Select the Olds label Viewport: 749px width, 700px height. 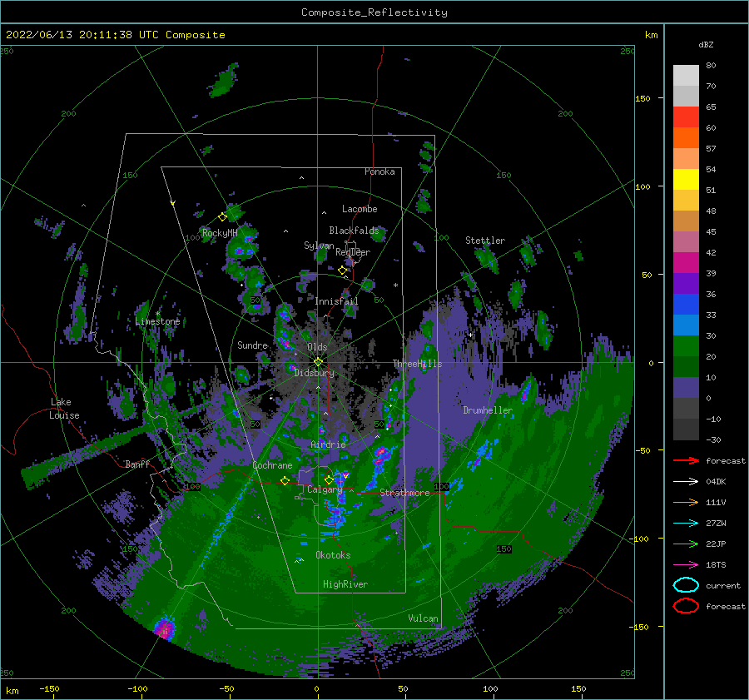tap(317, 347)
